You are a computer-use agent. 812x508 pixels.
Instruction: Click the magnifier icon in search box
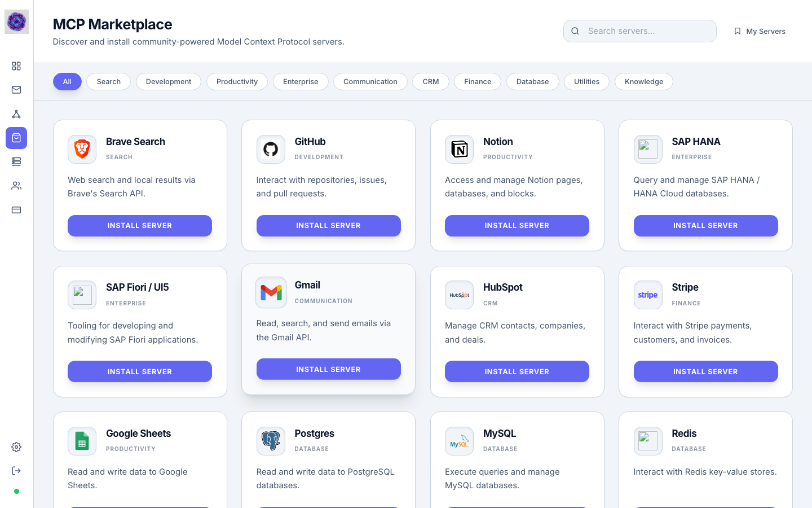[x=575, y=31]
